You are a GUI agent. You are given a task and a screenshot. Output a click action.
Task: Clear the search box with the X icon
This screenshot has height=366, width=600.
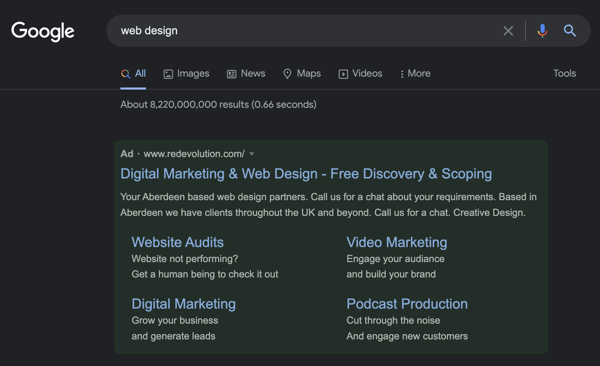tap(508, 31)
